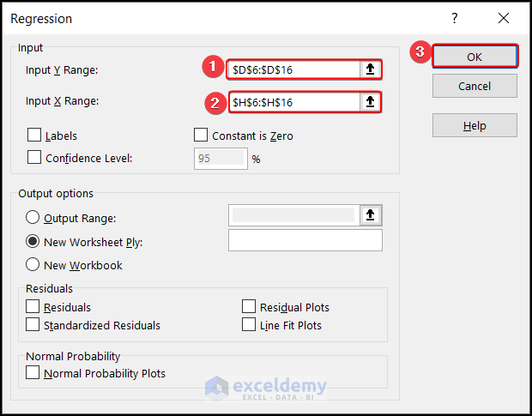
Task: Click the Output Range collapse-dialog arrow
Action: pos(370,215)
